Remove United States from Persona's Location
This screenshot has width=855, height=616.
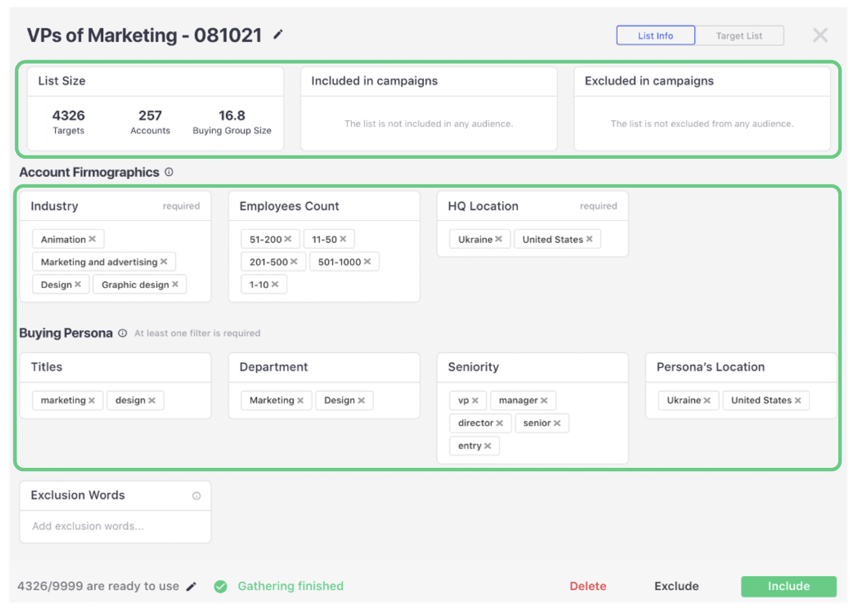[x=799, y=400]
